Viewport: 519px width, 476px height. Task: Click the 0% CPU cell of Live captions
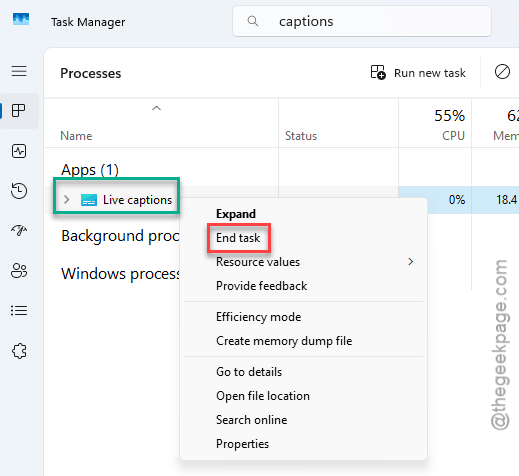(435, 200)
